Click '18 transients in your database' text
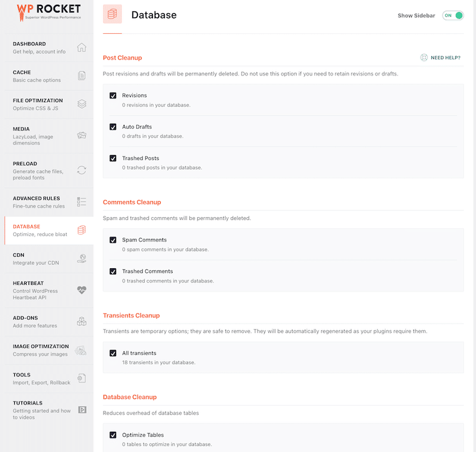476x452 pixels. 158,363
